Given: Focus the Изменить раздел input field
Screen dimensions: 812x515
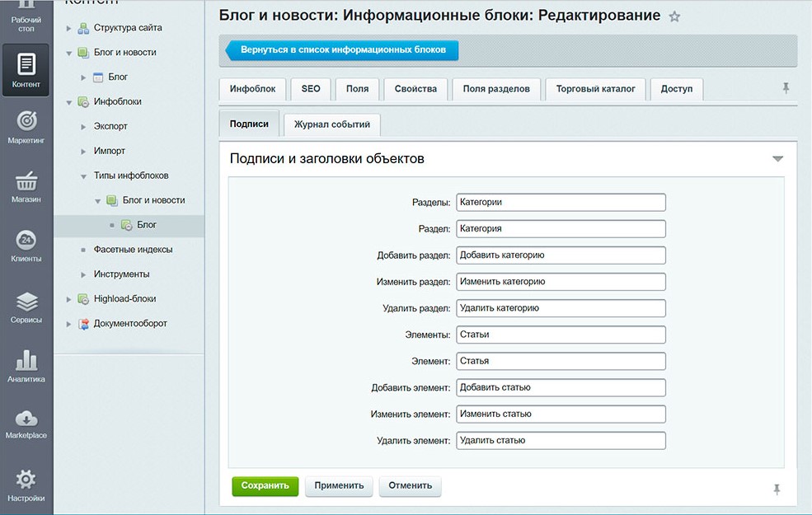Looking at the screenshot, I should (x=561, y=282).
